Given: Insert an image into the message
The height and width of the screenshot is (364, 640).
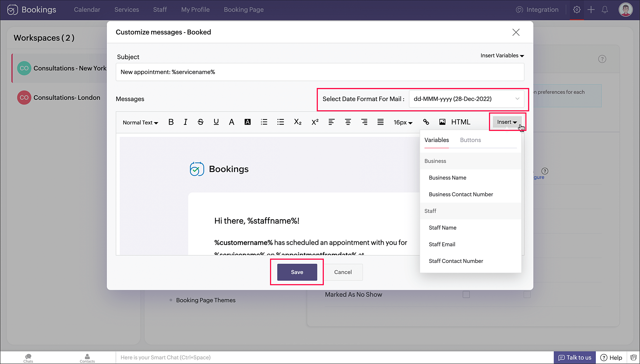Looking at the screenshot, I should [442, 122].
